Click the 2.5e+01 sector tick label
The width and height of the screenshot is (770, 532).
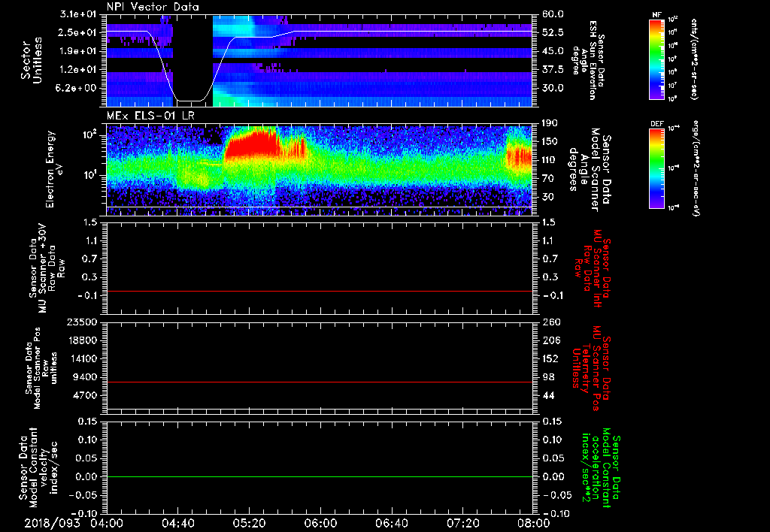pos(78,33)
